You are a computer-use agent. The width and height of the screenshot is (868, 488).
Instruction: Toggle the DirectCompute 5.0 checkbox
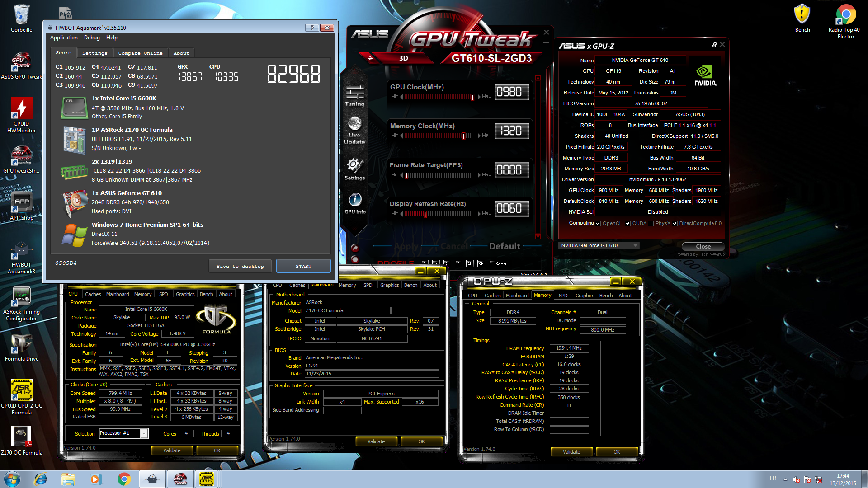(x=675, y=223)
